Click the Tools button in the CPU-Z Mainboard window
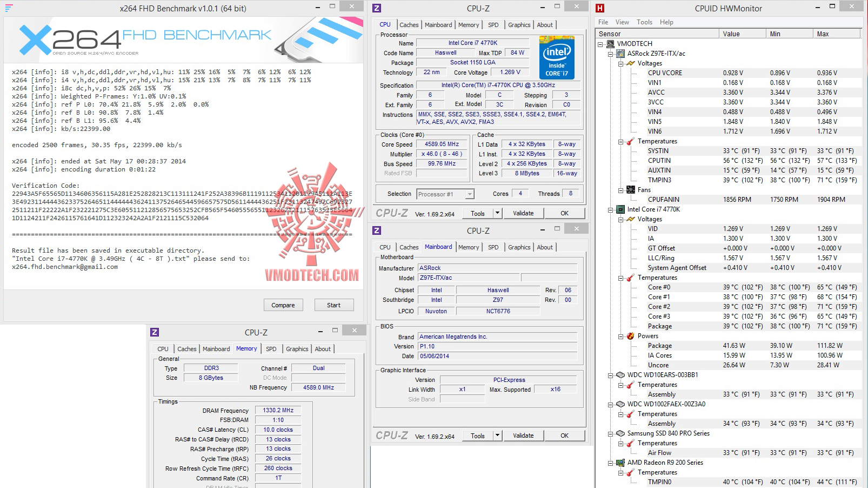 click(x=478, y=436)
